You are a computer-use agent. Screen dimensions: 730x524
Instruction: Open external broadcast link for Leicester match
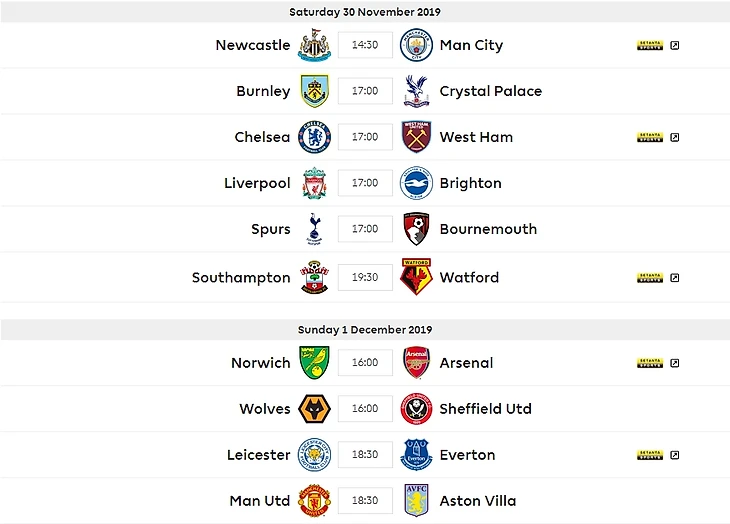[675, 455]
